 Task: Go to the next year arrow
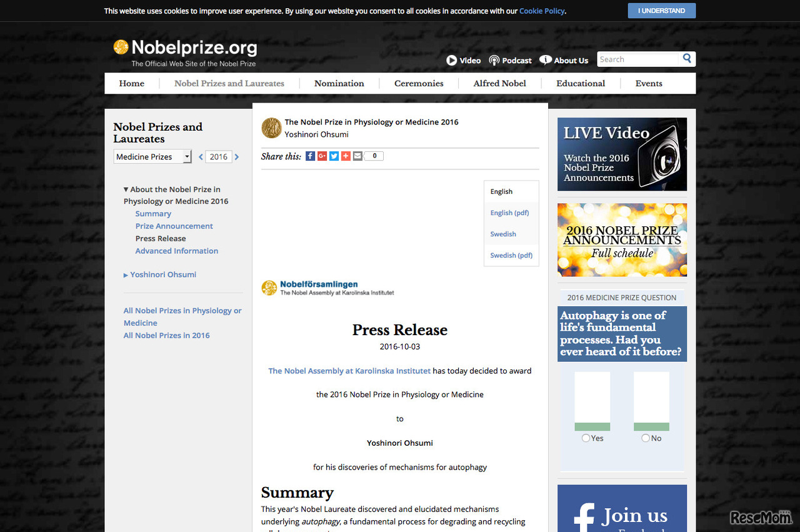[237, 157]
